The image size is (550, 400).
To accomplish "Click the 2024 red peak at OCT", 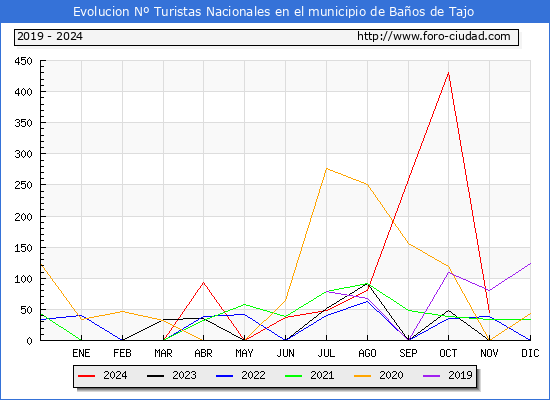I will pos(448,73).
